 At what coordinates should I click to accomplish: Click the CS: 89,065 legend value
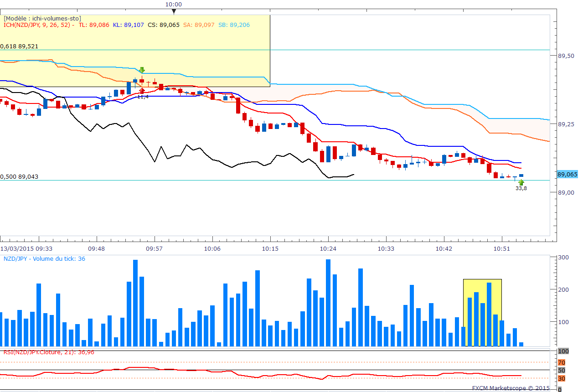click(164, 25)
